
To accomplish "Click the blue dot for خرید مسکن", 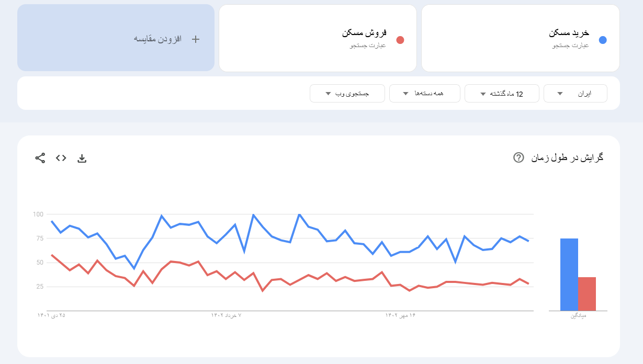I will pos(603,39).
